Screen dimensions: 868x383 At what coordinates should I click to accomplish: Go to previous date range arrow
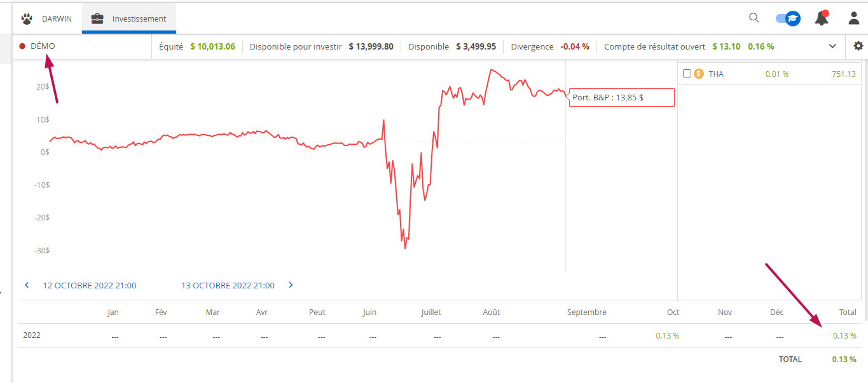click(27, 285)
